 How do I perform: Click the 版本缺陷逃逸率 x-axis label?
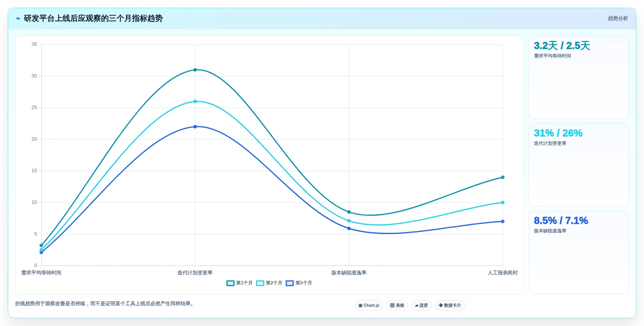click(x=349, y=273)
